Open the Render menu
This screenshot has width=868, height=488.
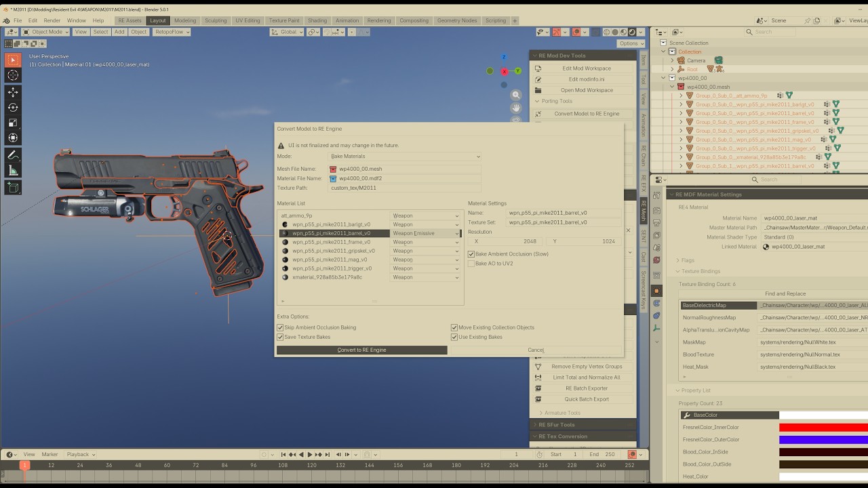(52, 20)
